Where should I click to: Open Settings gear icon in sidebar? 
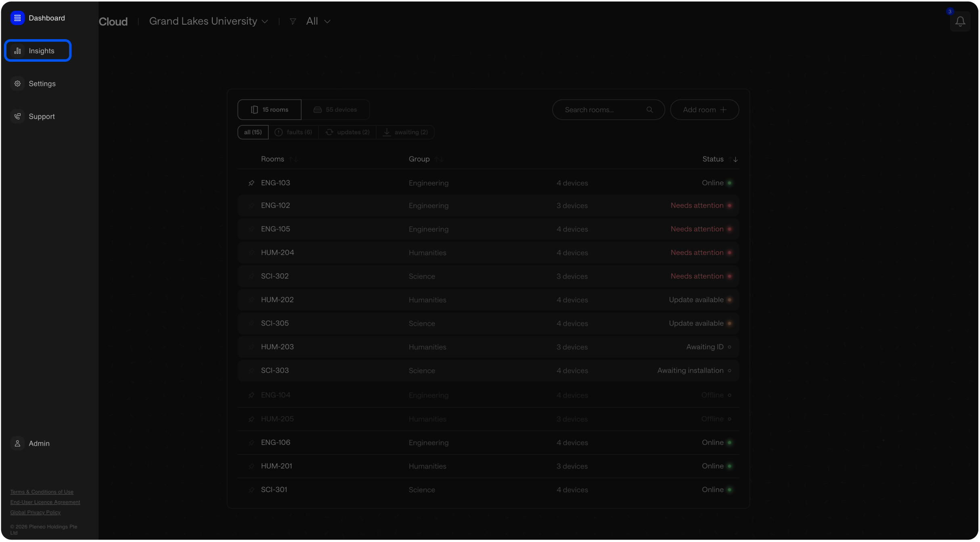coord(17,83)
